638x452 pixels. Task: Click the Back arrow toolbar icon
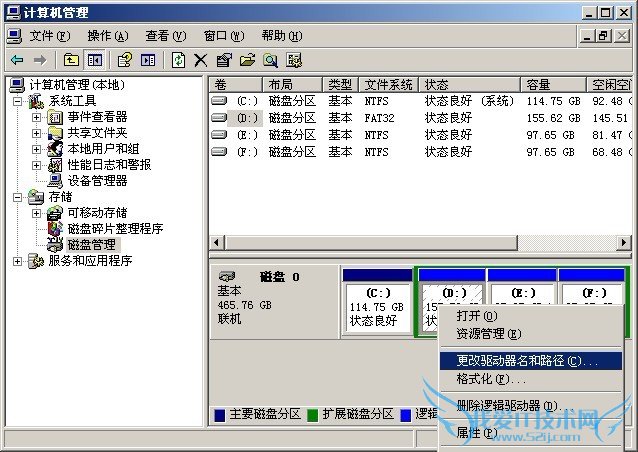16,60
